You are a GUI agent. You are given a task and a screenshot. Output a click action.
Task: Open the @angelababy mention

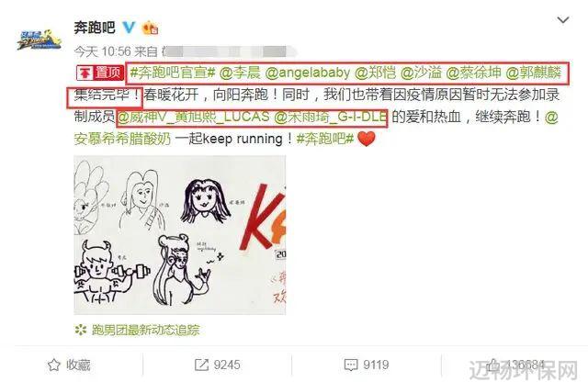308,73
